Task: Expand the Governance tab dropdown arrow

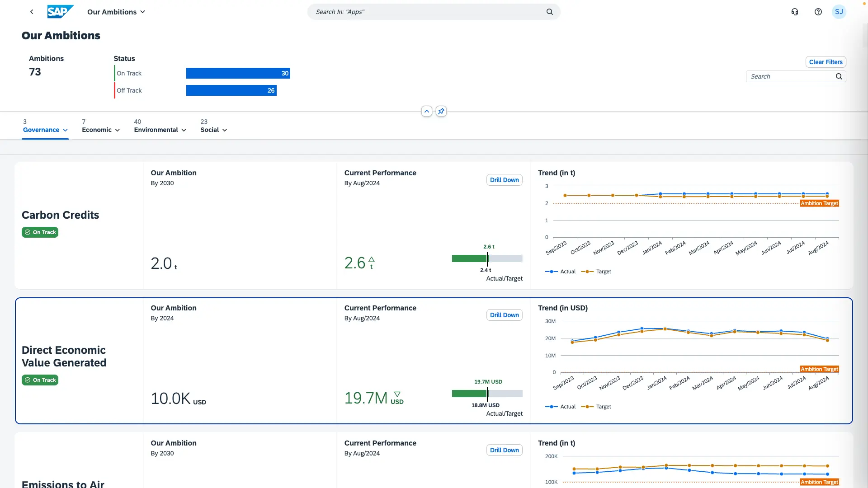Action: point(66,130)
